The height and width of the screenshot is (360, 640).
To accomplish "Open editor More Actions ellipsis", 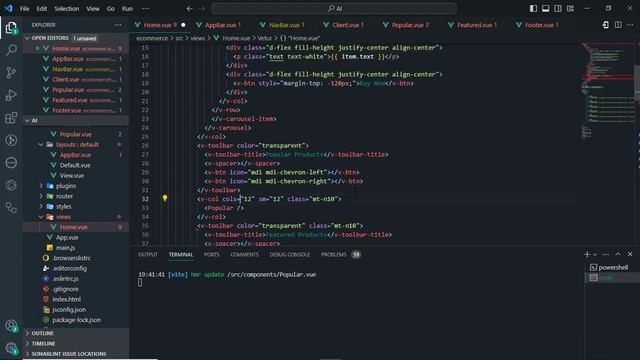I will click(x=631, y=25).
